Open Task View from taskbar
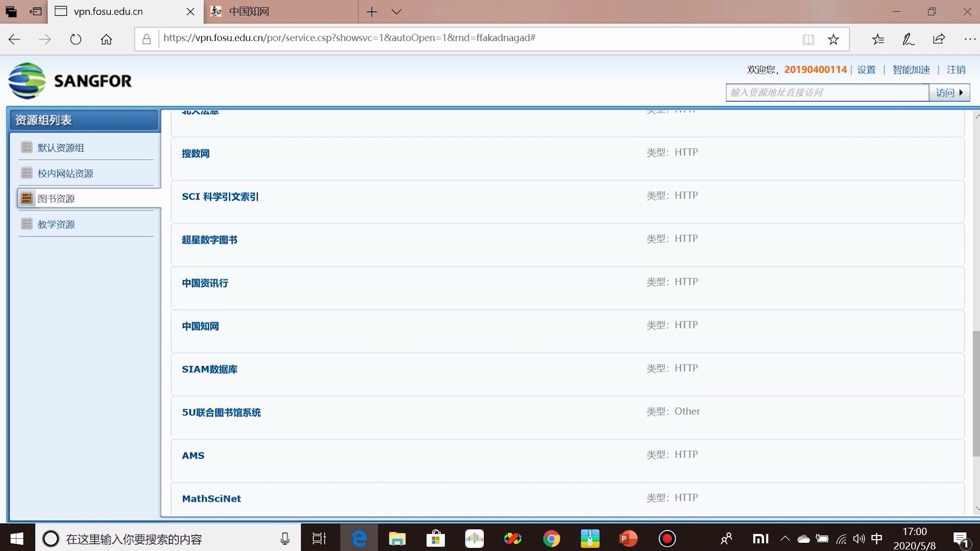 tap(319, 538)
